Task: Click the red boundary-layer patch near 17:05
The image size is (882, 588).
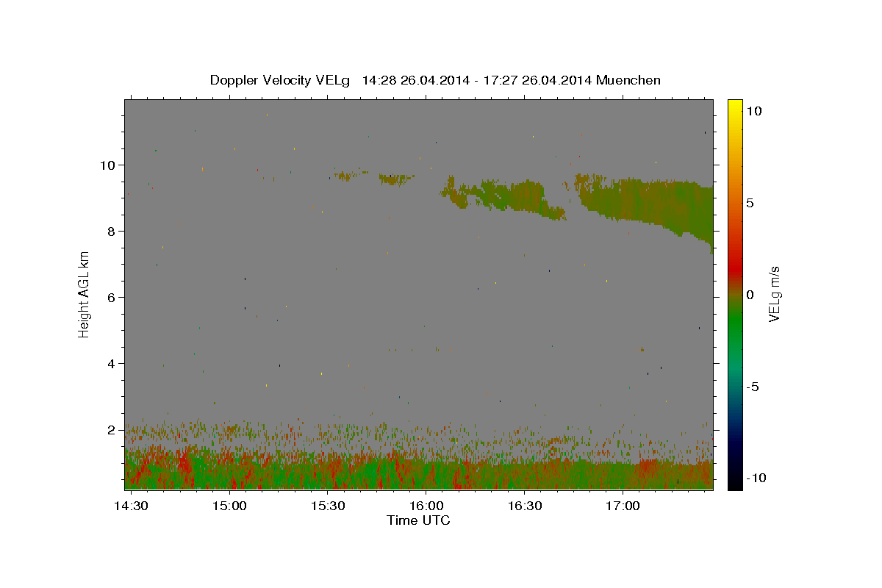Action: click(648, 468)
